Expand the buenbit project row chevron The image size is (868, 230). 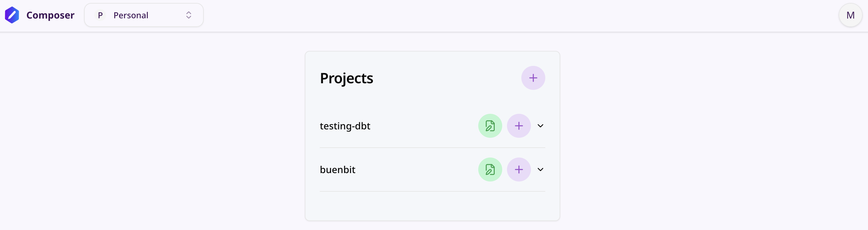coord(540,169)
